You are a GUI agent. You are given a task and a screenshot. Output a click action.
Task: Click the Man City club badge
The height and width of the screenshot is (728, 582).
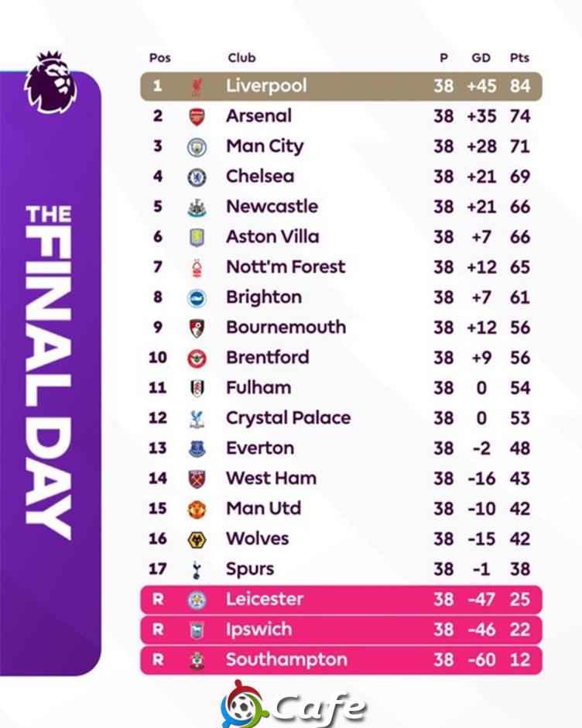click(197, 147)
